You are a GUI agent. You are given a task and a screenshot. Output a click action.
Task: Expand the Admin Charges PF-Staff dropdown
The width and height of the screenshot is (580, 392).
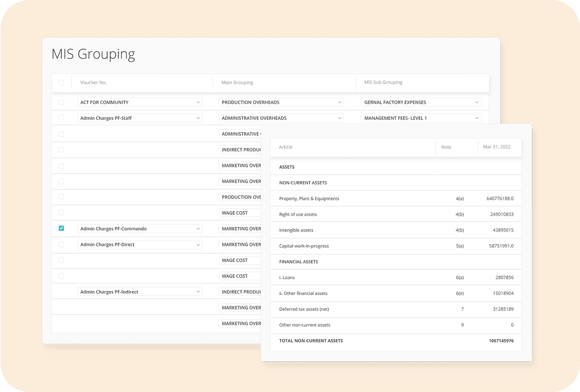pyautogui.click(x=140, y=118)
